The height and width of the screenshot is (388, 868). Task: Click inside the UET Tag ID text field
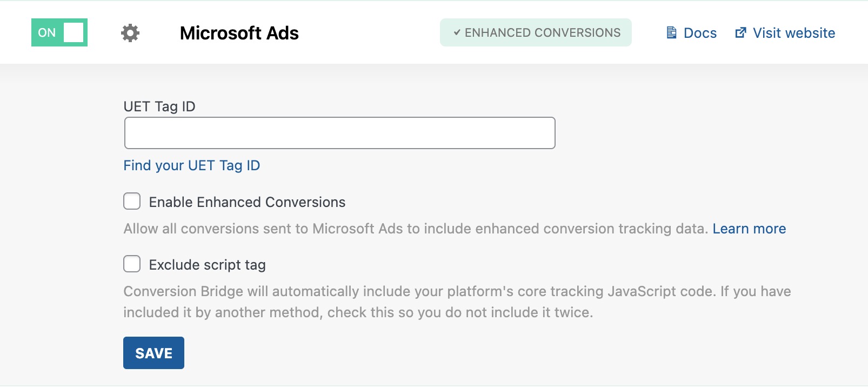point(339,132)
